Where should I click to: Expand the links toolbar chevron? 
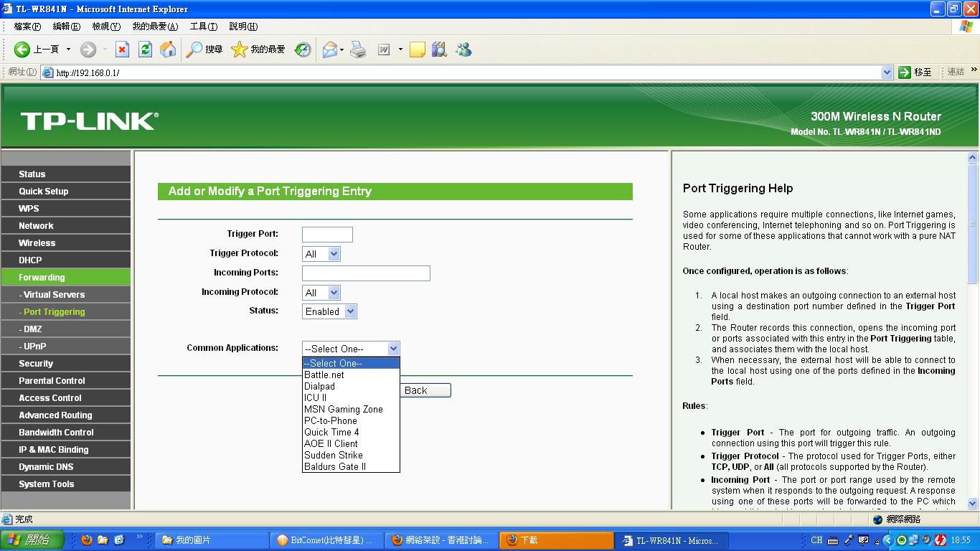pos(974,70)
